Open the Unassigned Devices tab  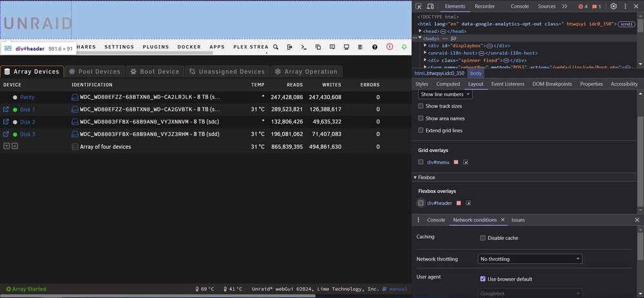click(x=227, y=71)
